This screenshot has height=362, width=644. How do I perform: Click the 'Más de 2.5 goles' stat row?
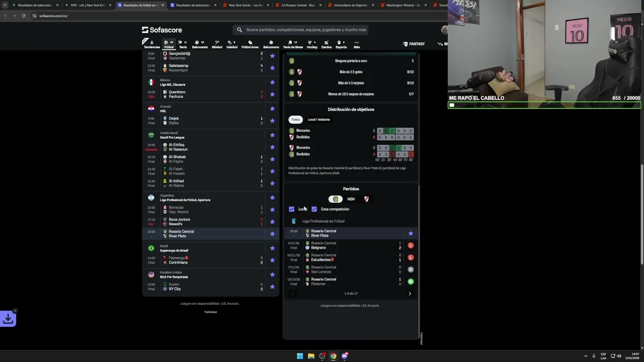click(x=351, y=72)
